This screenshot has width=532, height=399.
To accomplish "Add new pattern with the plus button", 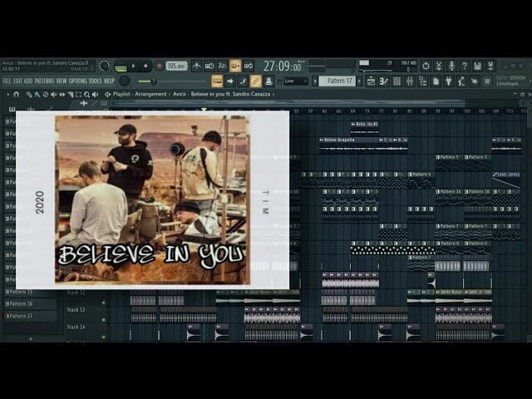I will click(x=359, y=81).
